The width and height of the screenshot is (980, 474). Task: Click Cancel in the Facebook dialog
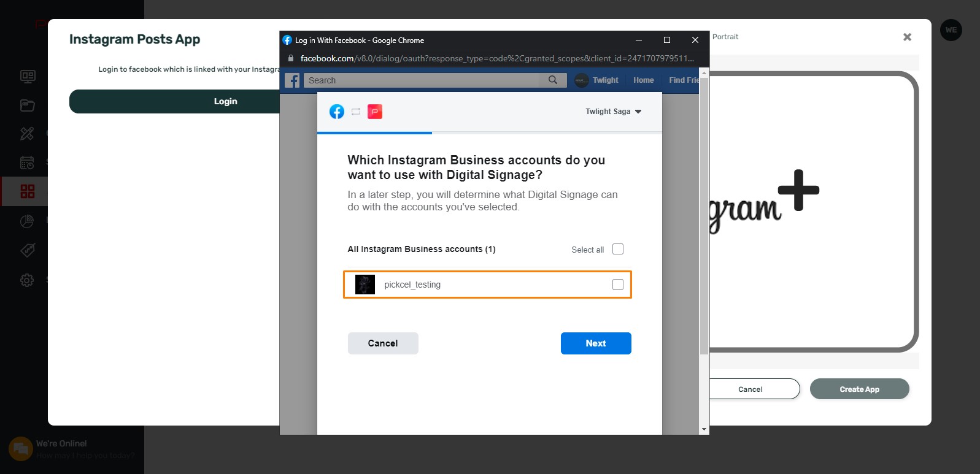[x=383, y=343]
